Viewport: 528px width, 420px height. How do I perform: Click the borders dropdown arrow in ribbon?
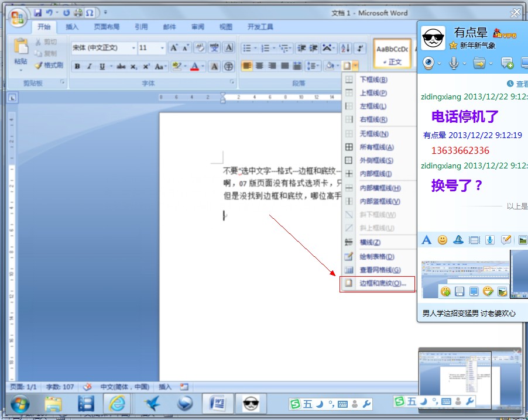coord(355,66)
